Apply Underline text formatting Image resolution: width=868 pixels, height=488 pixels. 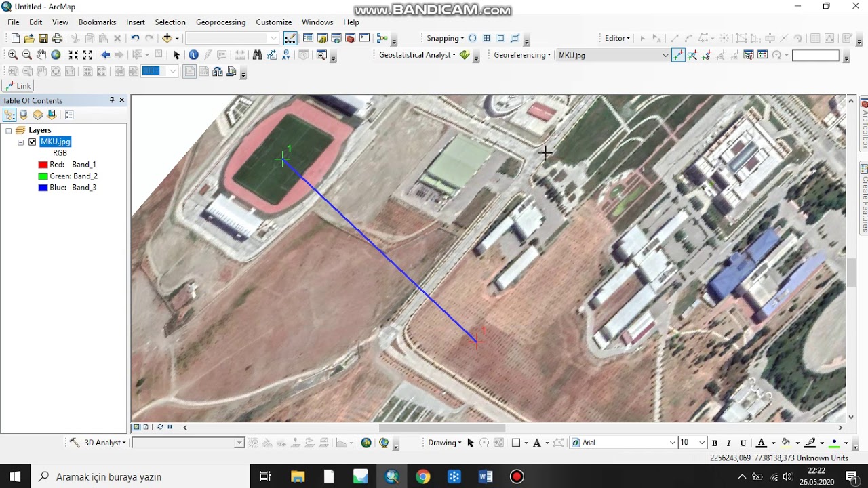tap(743, 443)
